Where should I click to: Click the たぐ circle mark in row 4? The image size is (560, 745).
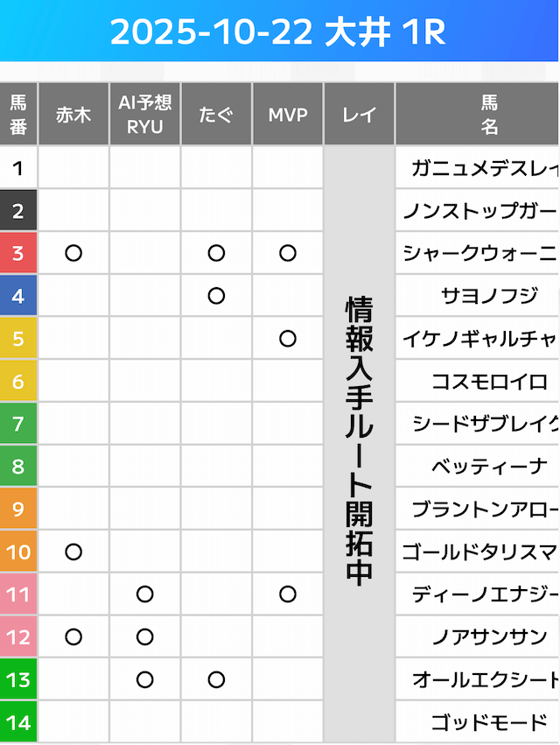(x=216, y=296)
